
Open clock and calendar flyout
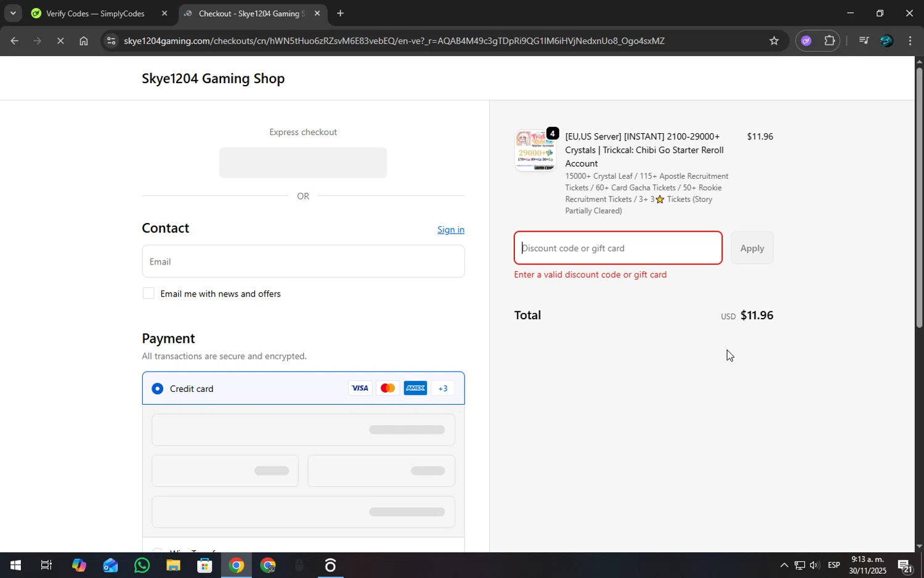pyautogui.click(x=868, y=565)
